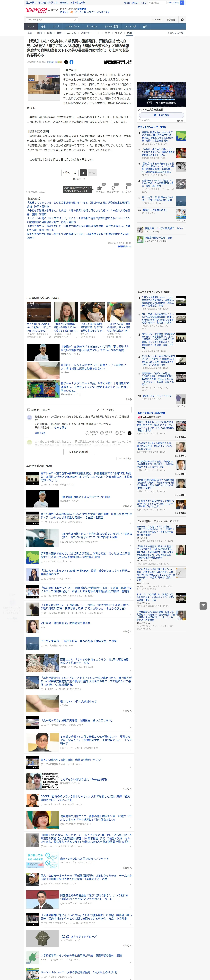Click the ヘルプ link in header
The image size is (210, 980).
coord(143,3)
